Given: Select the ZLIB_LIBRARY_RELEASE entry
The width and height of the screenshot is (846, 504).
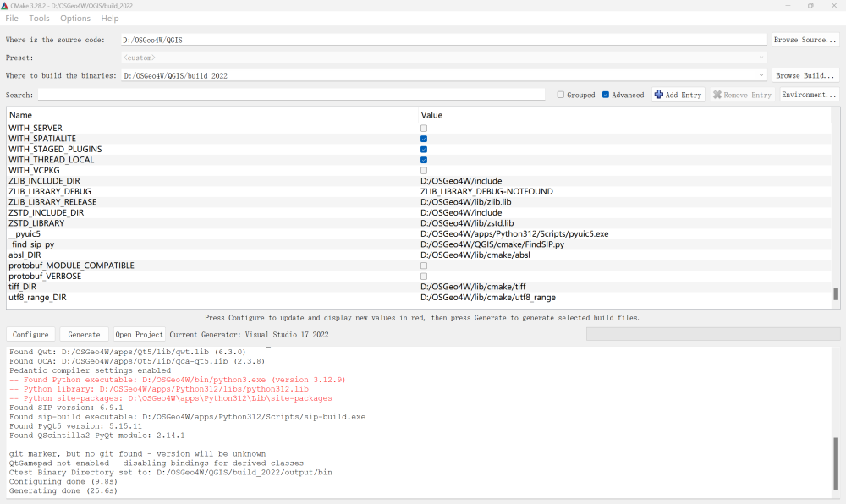Looking at the screenshot, I should (52, 202).
